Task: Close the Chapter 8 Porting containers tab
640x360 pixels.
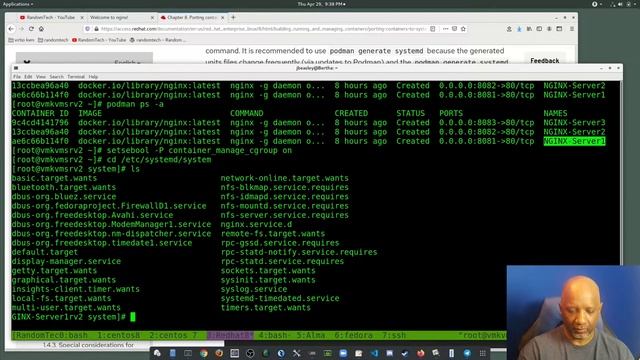Action: pyautogui.click(x=223, y=18)
